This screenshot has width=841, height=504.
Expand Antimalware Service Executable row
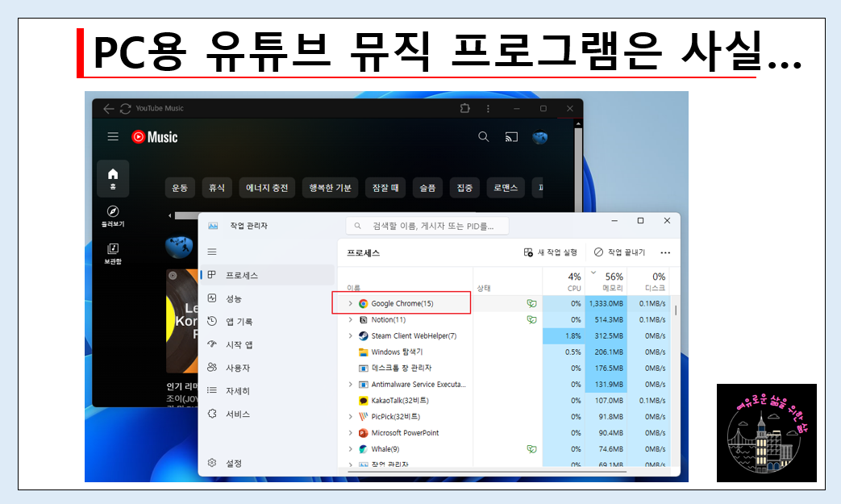point(350,385)
